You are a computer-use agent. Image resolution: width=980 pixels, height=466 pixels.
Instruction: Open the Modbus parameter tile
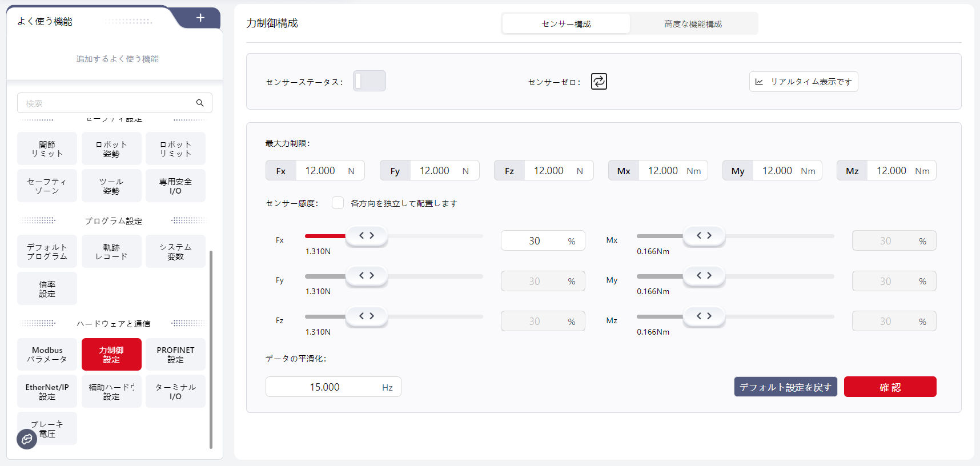click(47, 355)
